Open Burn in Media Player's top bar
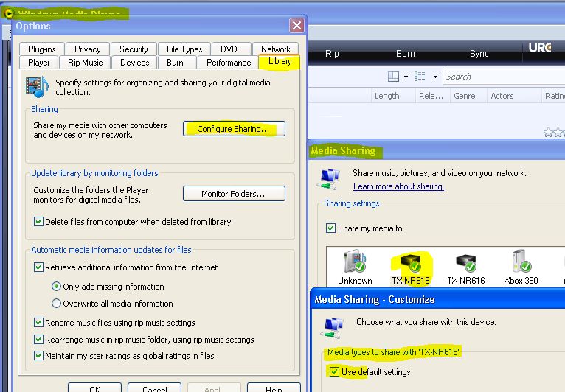Image resolution: width=565 pixels, height=392 pixels. click(406, 54)
